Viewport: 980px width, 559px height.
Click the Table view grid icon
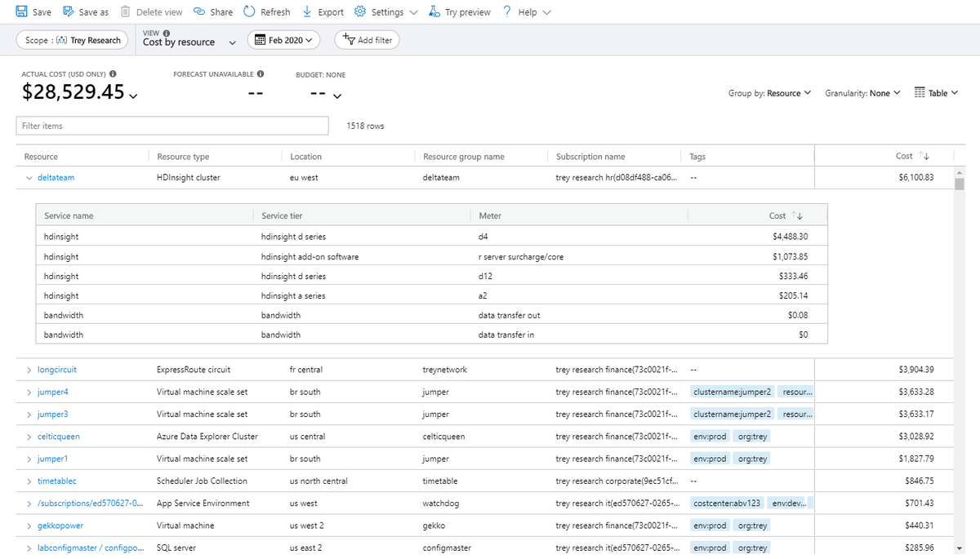pyautogui.click(x=920, y=93)
